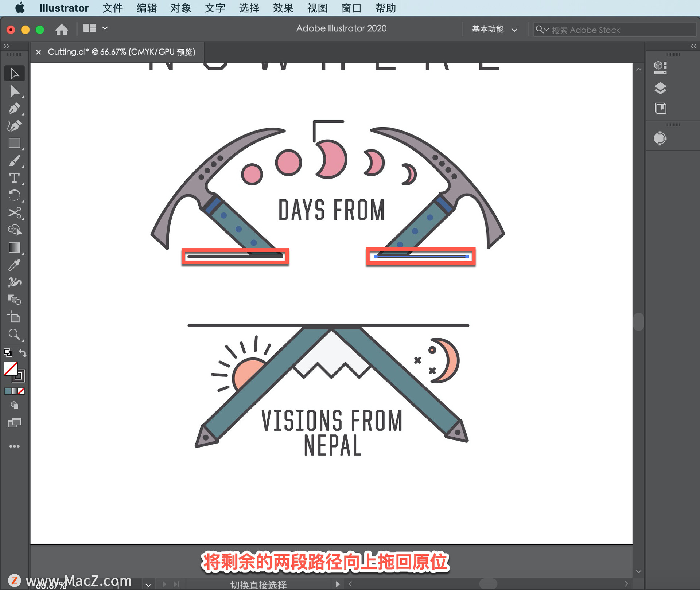Open Edit Toolbar three-dots button

pyautogui.click(x=15, y=446)
